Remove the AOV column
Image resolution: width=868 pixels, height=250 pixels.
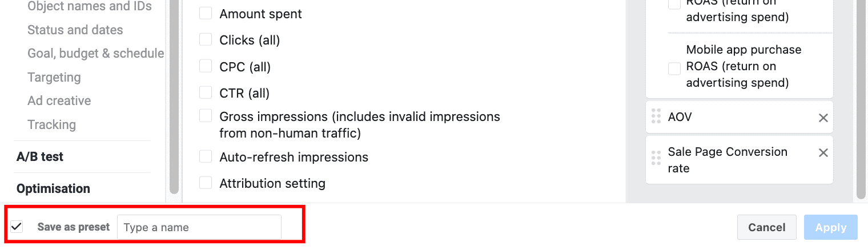coord(823,118)
